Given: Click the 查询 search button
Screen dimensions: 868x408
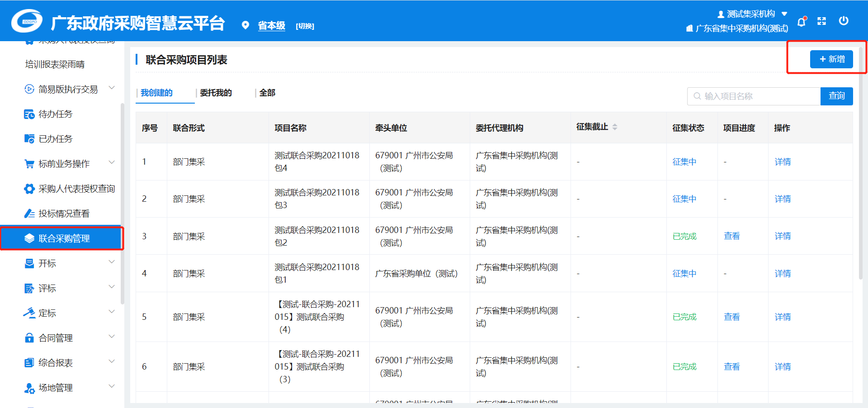Looking at the screenshot, I should pyautogui.click(x=836, y=96).
